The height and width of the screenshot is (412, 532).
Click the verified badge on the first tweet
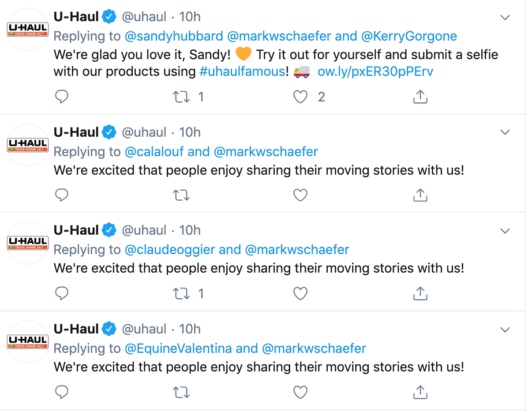[109, 16]
